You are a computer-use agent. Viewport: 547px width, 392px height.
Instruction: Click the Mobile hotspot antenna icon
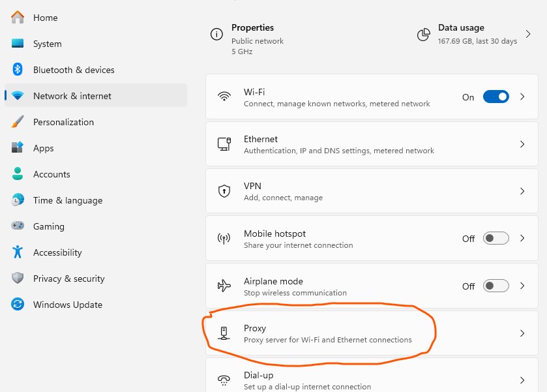coord(224,239)
